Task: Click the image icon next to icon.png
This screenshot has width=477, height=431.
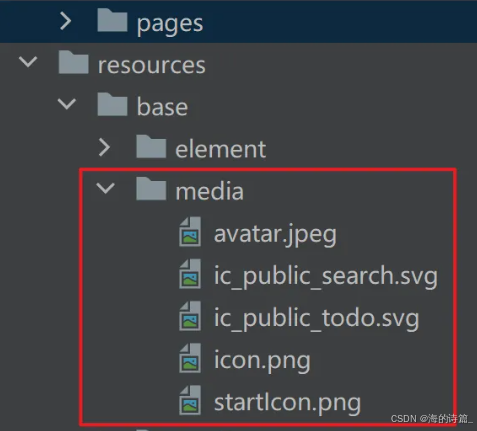Action: [190, 358]
